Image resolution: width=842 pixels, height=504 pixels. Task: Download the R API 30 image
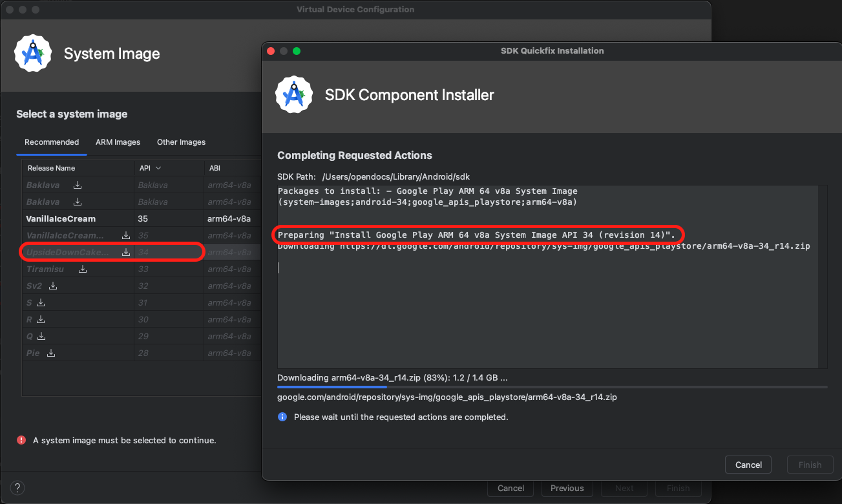point(41,319)
